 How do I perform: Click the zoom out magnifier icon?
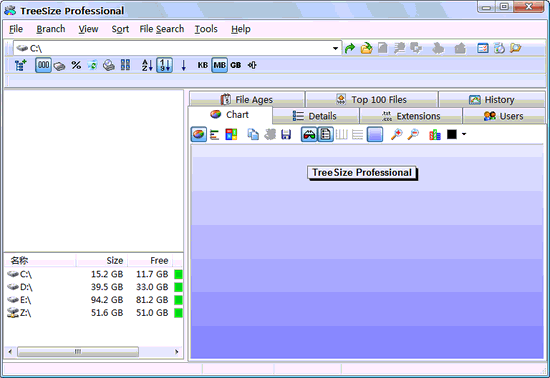pyautogui.click(x=413, y=134)
